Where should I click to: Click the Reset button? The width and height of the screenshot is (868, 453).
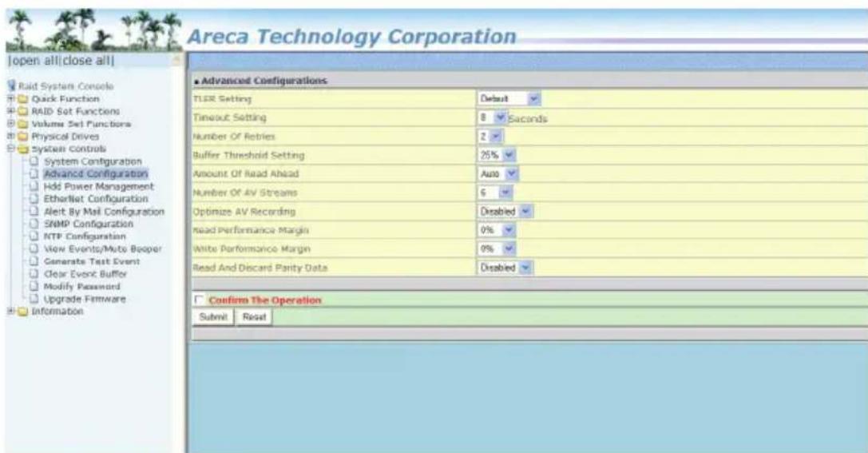(x=254, y=316)
